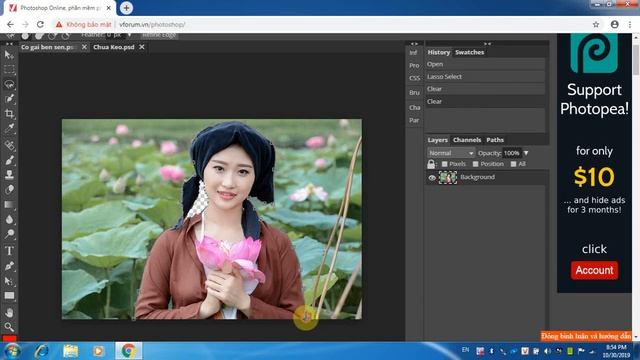Click the Chrome icon in the taskbar
The height and width of the screenshot is (360, 640).
[x=128, y=351]
